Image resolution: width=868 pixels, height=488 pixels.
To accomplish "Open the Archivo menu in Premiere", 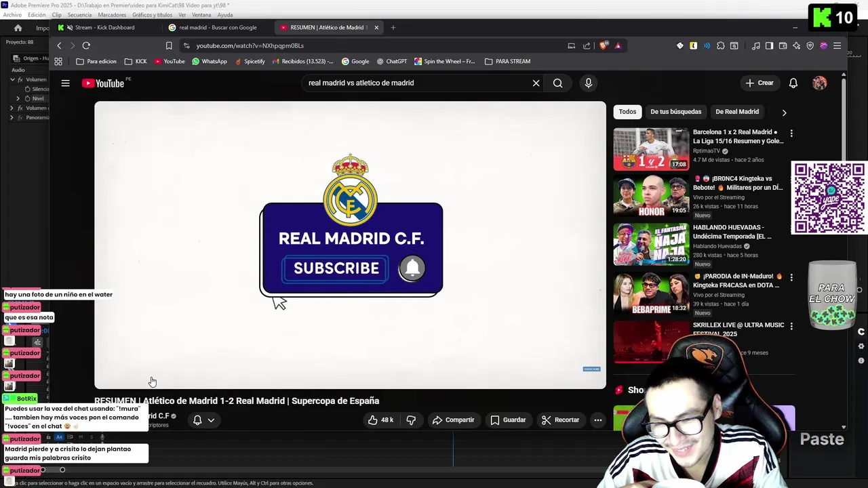I will click(12, 14).
